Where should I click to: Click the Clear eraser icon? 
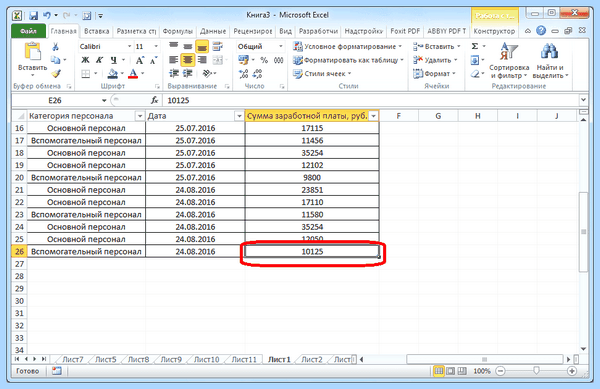pos(475,73)
